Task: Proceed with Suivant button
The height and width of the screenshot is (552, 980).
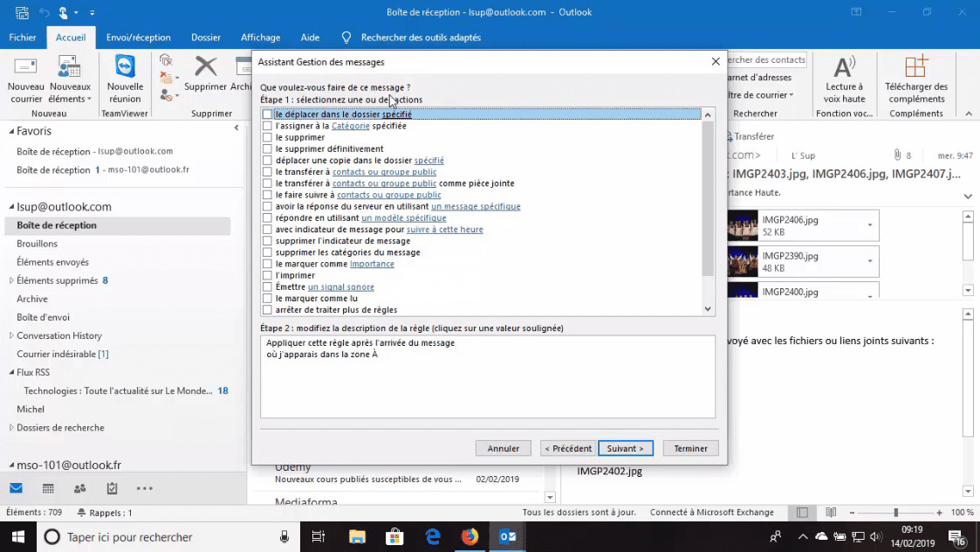Action: [x=625, y=448]
